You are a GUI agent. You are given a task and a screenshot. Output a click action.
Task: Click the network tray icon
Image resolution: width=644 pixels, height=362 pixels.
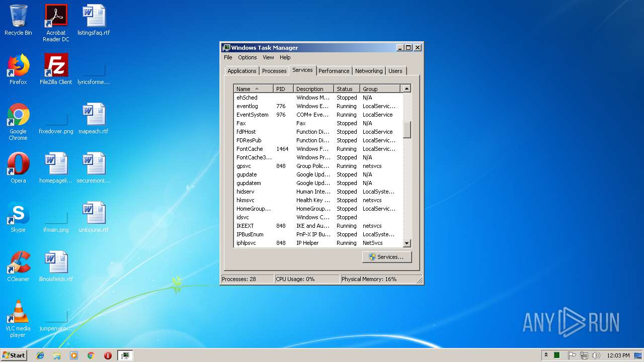(584, 355)
